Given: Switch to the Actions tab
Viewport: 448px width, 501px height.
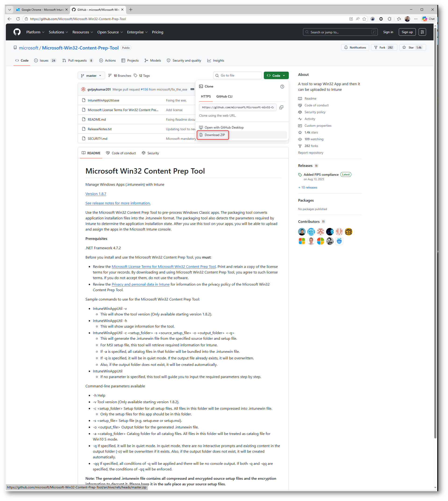Looking at the screenshot, I should [108, 60].
